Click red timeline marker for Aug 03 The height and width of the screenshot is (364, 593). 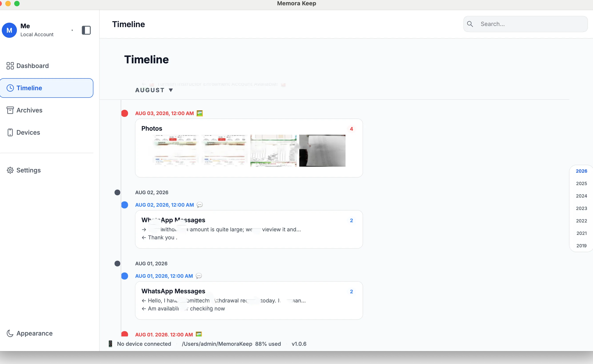[x=125, y=113]
